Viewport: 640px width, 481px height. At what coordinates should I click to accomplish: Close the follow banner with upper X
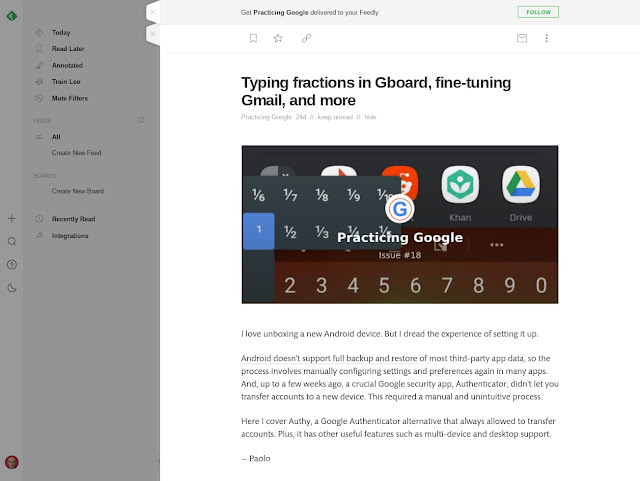(x=153, y=12)
